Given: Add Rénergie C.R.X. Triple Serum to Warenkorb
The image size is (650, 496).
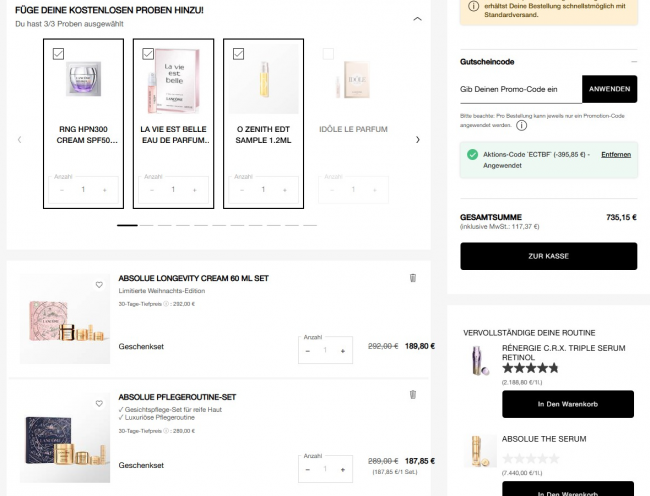Looking at the screenshot, I should pyautogui.click(x=567, y=404).
